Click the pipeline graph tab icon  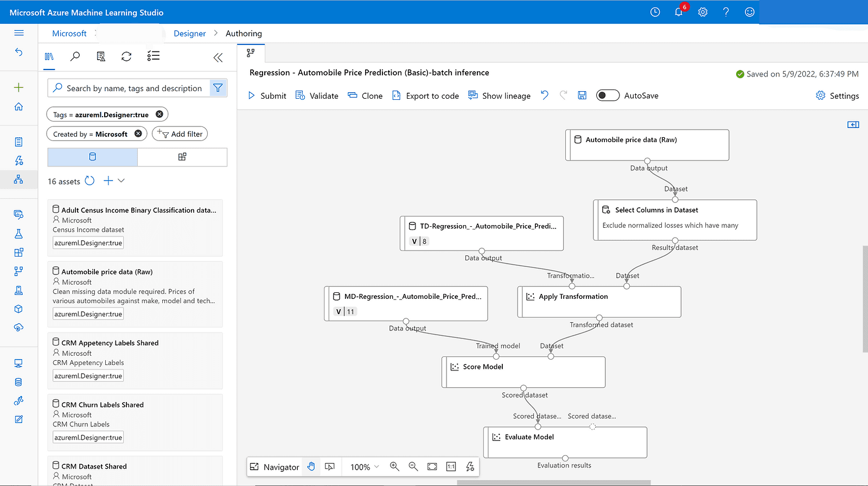point(251,53)
